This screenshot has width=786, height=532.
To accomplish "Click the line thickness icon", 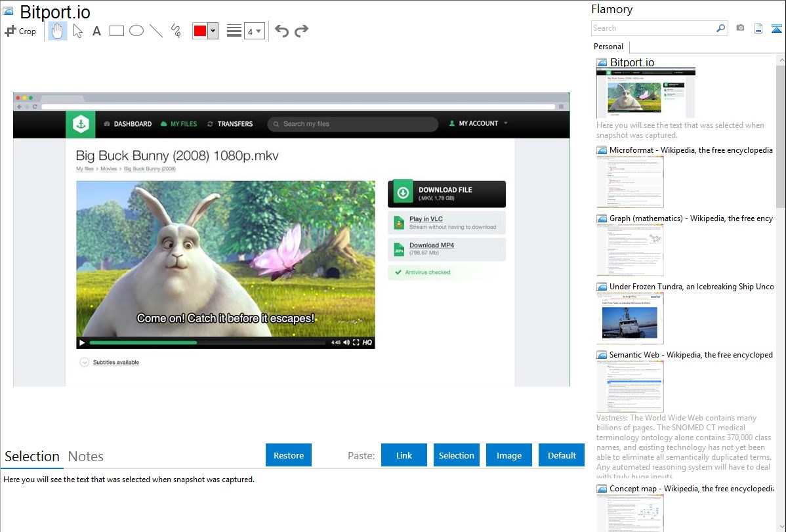I will (x=234, y=31).
